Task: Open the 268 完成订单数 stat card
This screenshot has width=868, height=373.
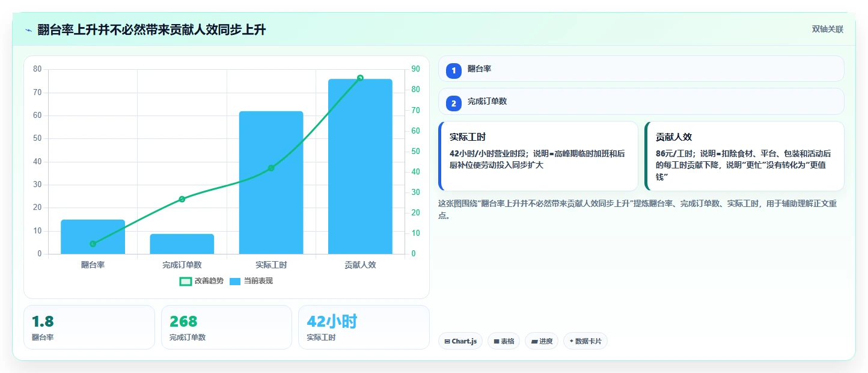Action: pyautogui.click(x=227, y=327)
